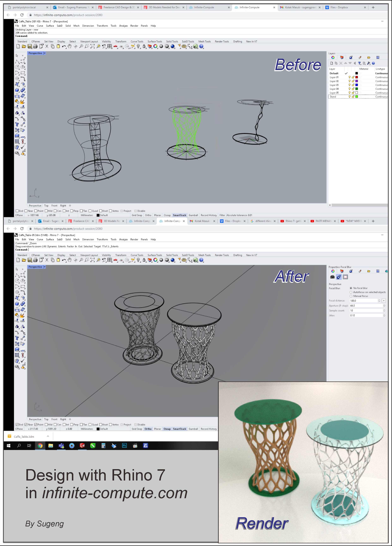Click Layer 02 purple color swatch
Image resolution: width=392 pixels, height=546 pixels.
pos(357,81)
